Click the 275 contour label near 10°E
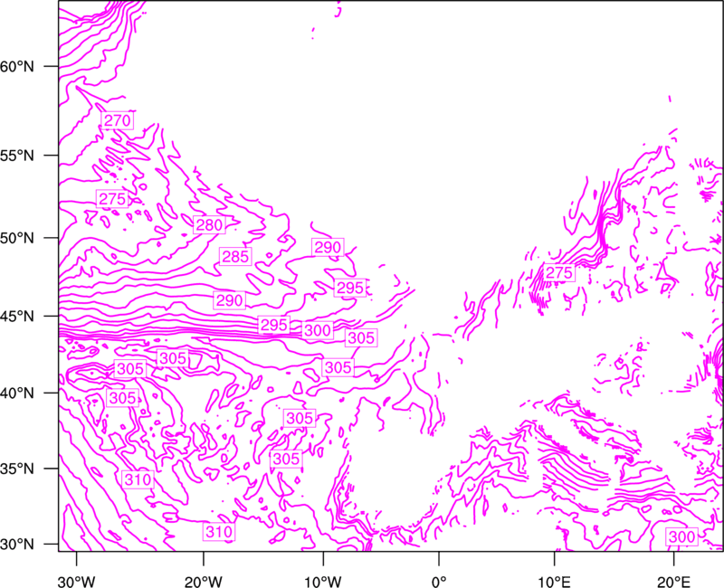The width and height of the screenshot is (724, 588). pos(558,272)
